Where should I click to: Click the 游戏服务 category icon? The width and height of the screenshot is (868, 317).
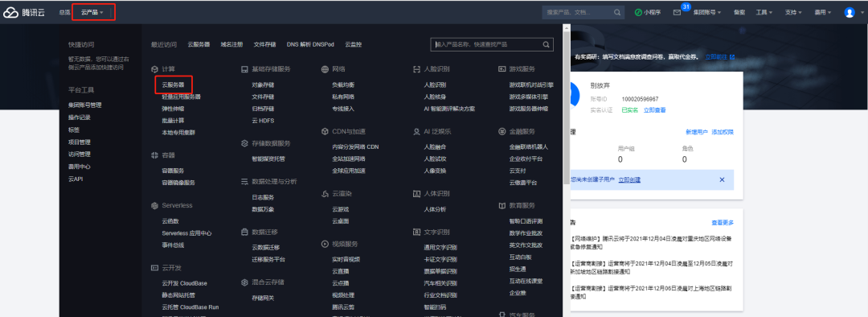point(502,69)
